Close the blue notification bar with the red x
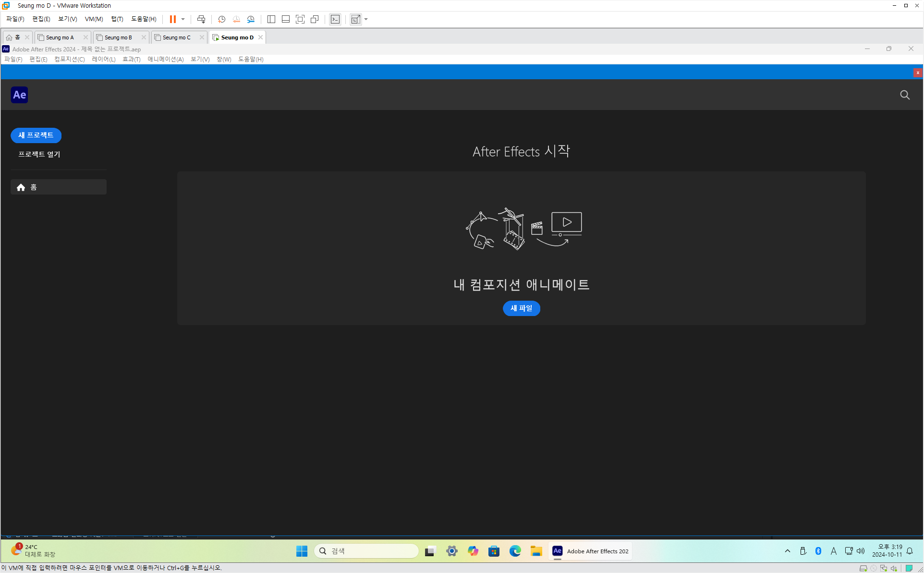Screen dimensions: 924x573 coord(918,73)
